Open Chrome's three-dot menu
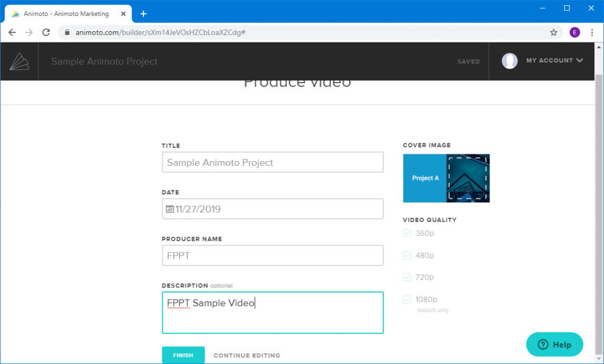Viewport: 604px width, 364px height. [x=592, y=32]
